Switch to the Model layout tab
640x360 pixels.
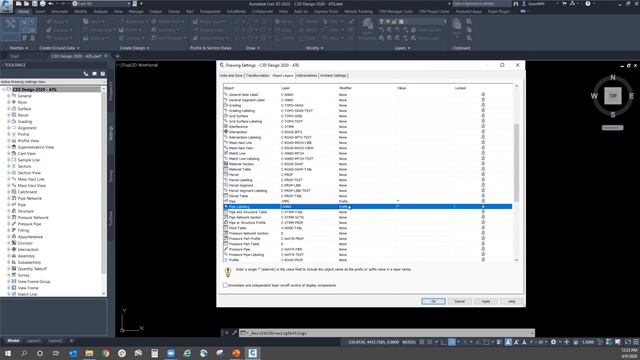pyautogui.click(x=13, y=340)
